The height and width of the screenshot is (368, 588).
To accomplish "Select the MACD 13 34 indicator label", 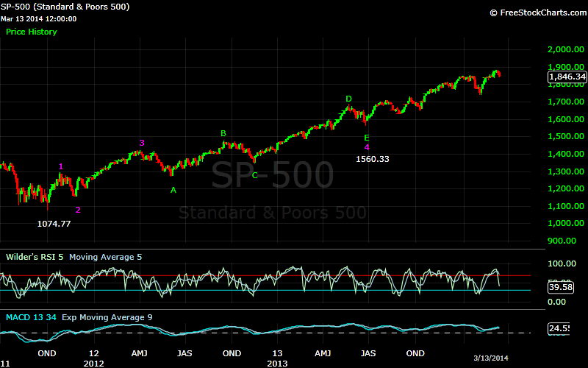I will tap(31, 317).
